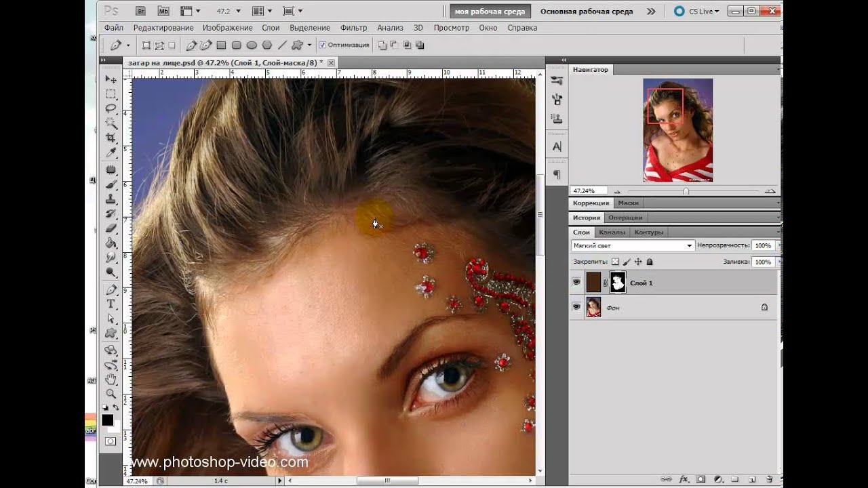This screenshot has height=488, width=868.
Task: Expand workspace list double-arrow
Action: click(x=651, y=12)
